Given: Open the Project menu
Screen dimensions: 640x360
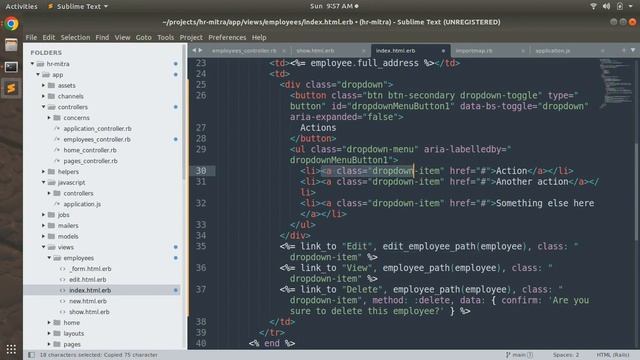Looking at the screenshot, I should pos(191,37).
